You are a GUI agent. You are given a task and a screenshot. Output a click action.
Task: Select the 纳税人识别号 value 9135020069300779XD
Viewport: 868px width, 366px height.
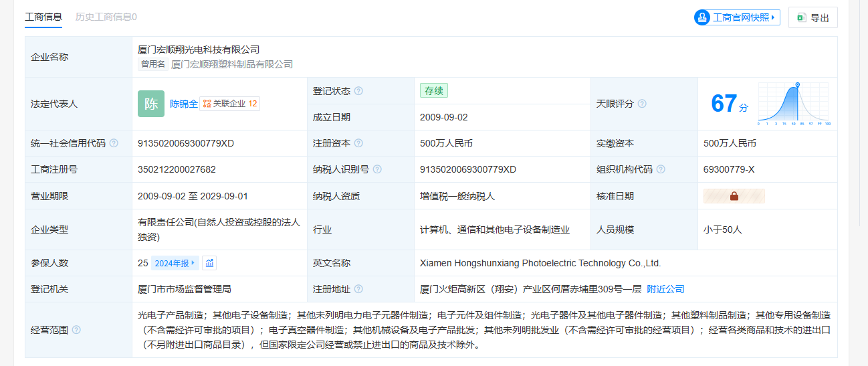point(468,169)
